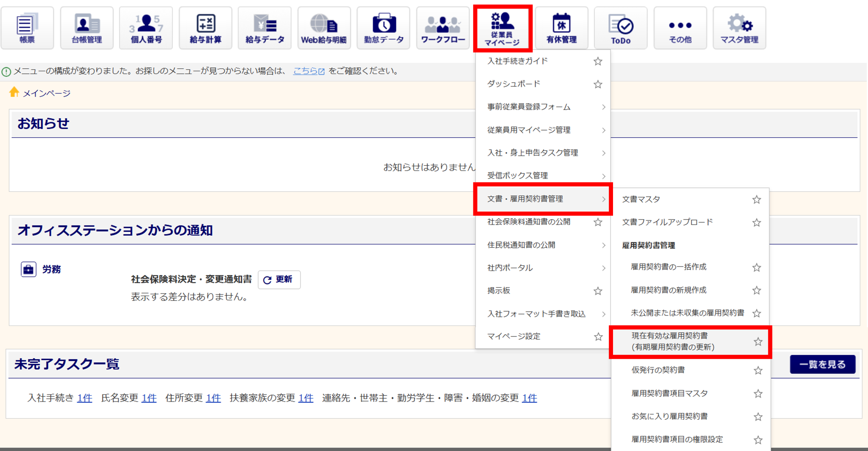Screen dimensions: 868x451
Task: Favorite 入社手続きガイド with its star
Action: [598, 61]
